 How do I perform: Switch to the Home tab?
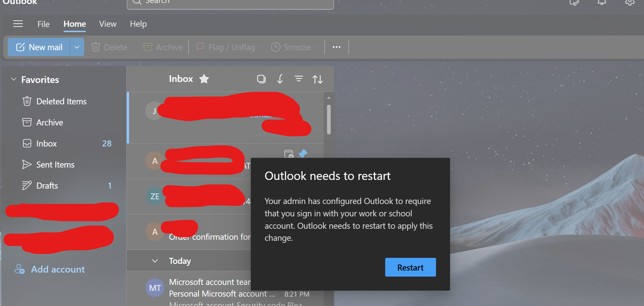tap(75, 24)
